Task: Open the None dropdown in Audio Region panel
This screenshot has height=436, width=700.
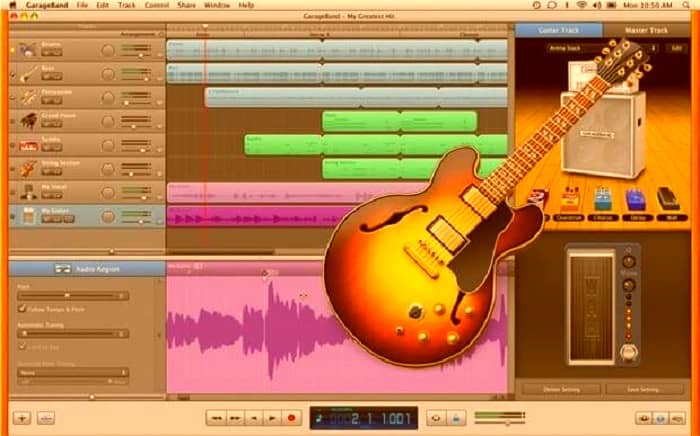Action: pos(73,372)
